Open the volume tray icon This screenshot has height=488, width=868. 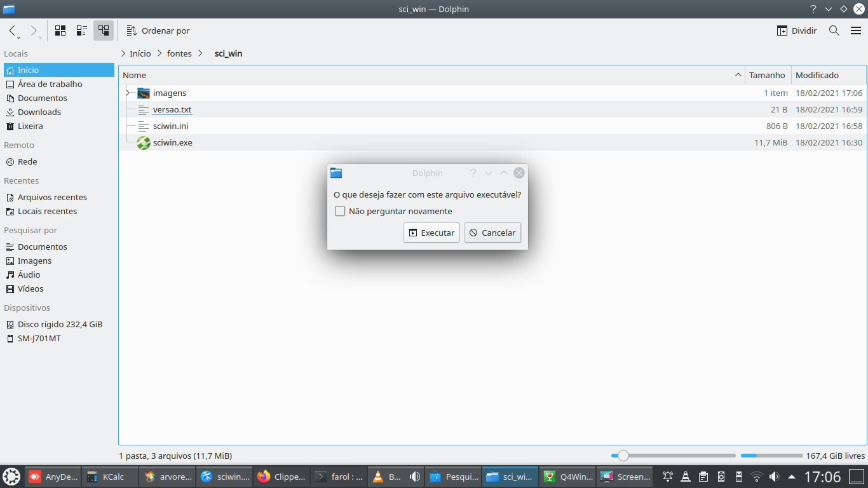[774, 477]
